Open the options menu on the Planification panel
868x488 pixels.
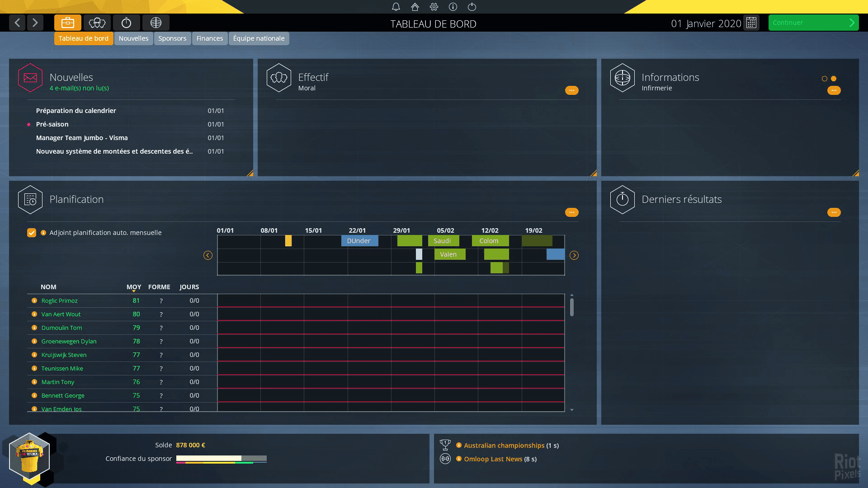[571, 212]
